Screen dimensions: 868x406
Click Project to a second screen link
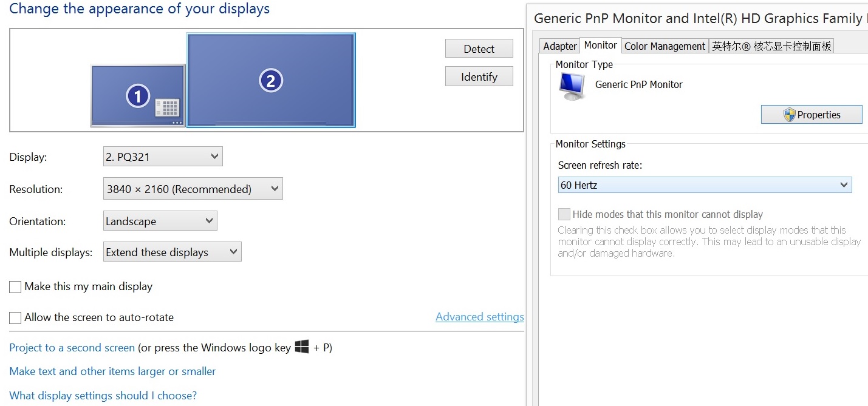[72, 348]
